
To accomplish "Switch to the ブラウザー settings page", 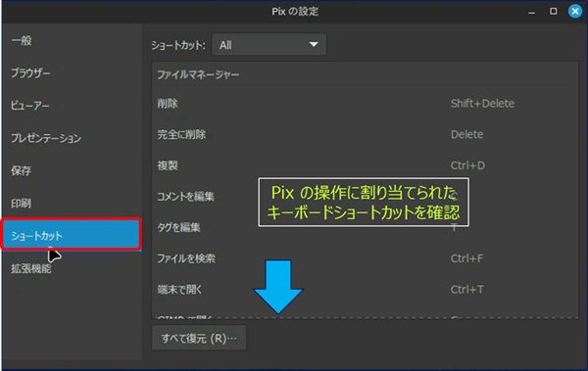I will (72, 73).
